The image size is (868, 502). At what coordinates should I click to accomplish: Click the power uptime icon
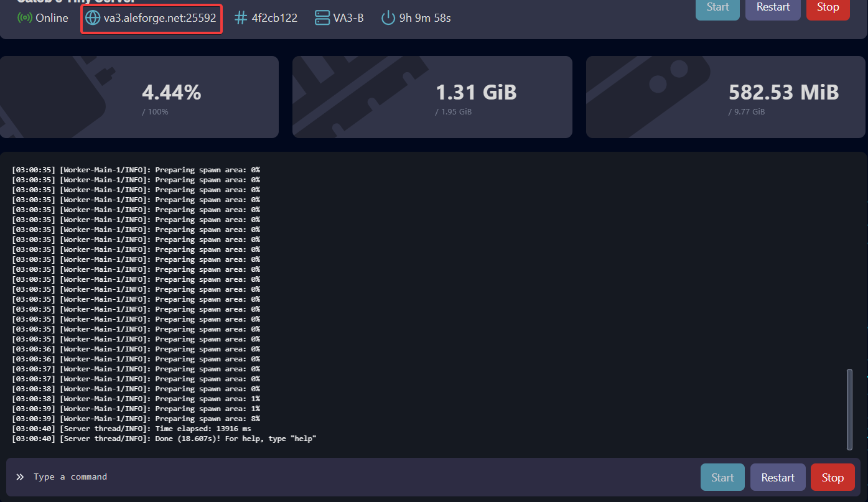[x=388, y=18]
